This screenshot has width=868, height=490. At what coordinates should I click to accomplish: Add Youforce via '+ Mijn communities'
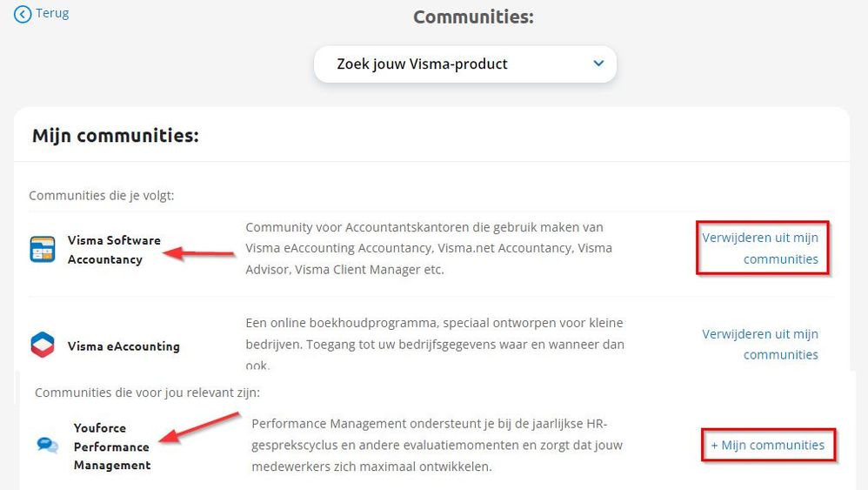tap(767, 445)
